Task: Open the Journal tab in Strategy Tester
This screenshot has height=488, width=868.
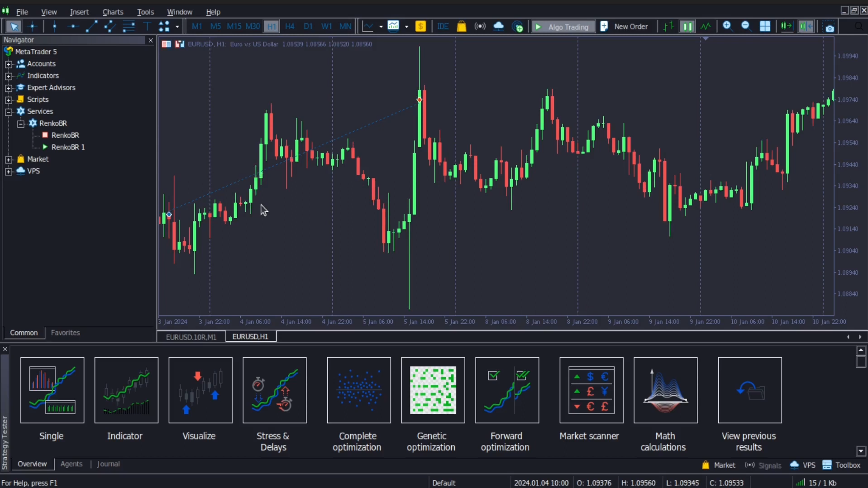Action: pos(108,464)
